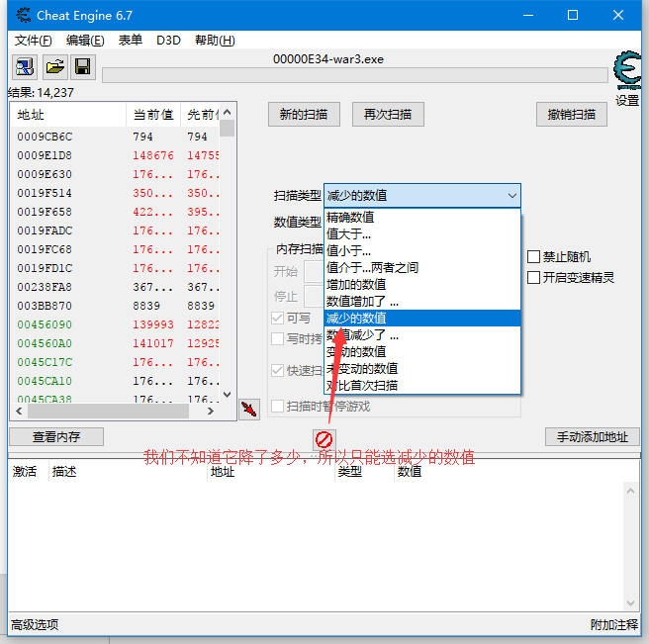The height and width of the screenshot is (644, 649).
Task: Click the results list horizontal scrollbar
Action: click(109, 411)
